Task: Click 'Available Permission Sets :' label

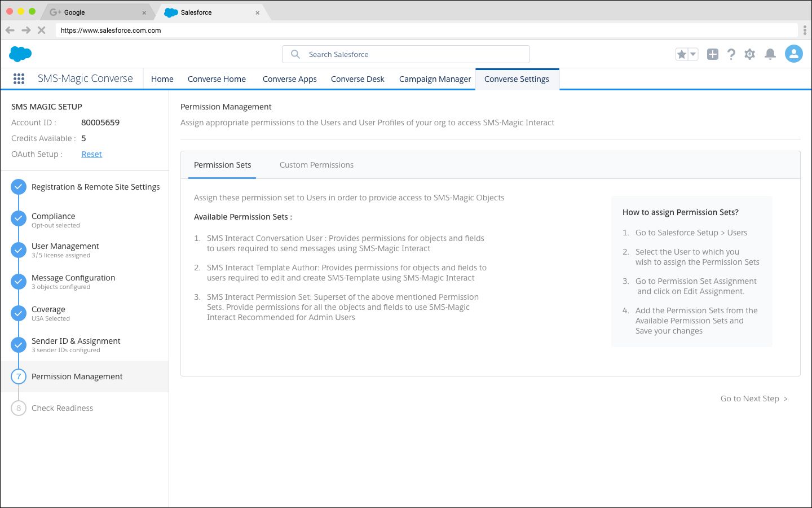Action: coord(243,217)
